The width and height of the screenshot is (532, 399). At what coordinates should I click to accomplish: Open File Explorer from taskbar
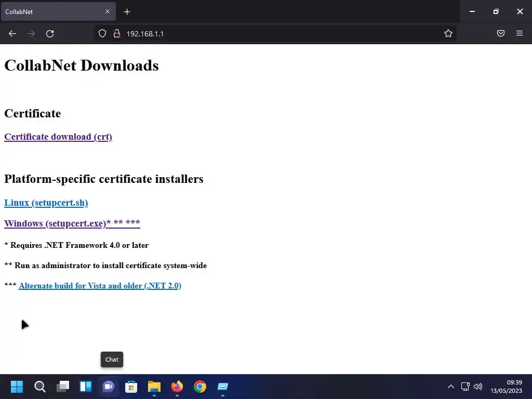point(154,387)
